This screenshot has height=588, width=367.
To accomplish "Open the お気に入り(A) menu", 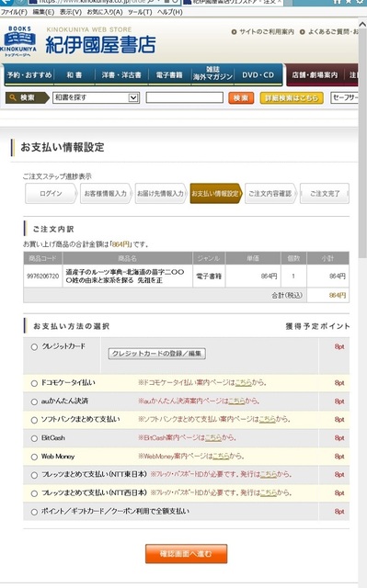I will (x=105, y=12).
